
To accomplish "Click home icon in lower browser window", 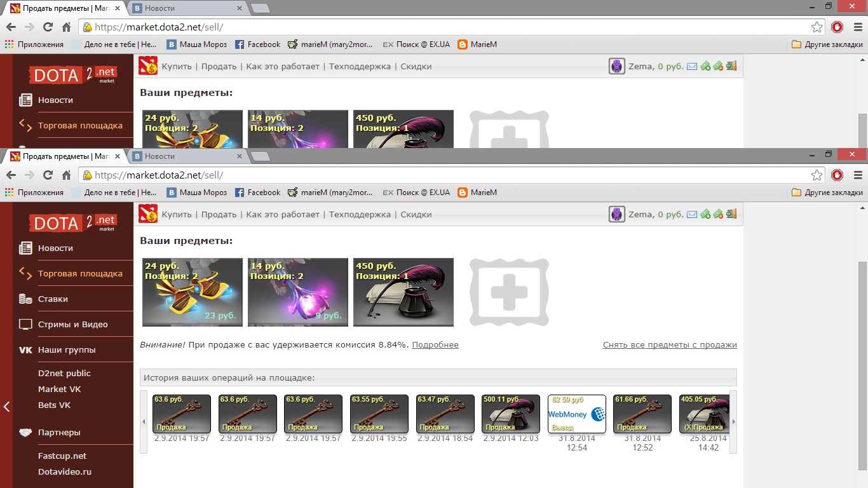I will [66, 175].
